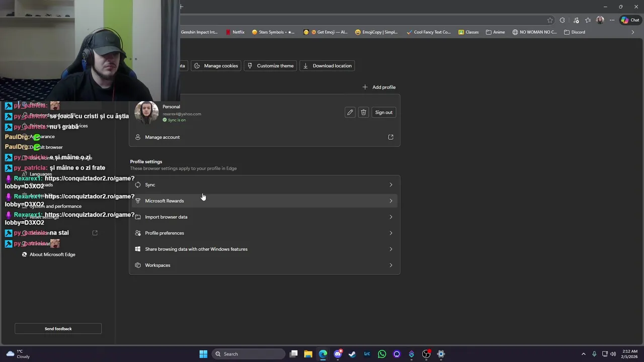Click the Windows logo beside Share browsing data
The height and width of the screenshot is (362, 644).
138,249
